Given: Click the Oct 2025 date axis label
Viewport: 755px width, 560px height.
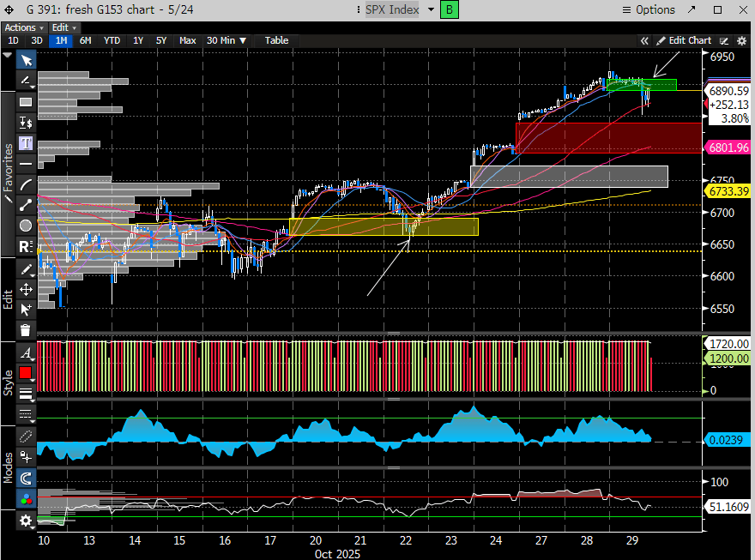Looking at the screenshot, I should [x=337, y=554].
